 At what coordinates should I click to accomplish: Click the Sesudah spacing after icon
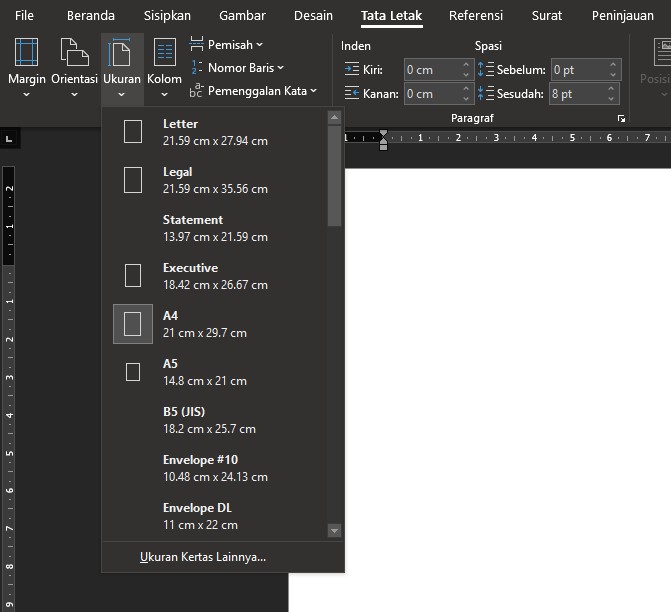point(486,93)
